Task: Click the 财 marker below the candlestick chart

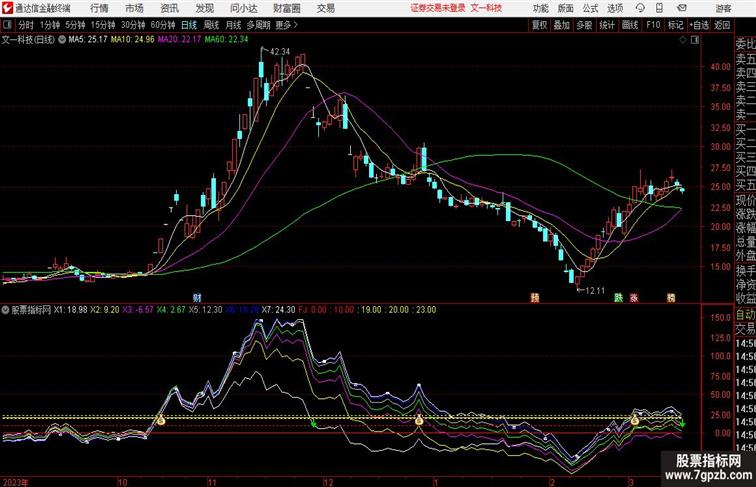Action: pos(197,298)
